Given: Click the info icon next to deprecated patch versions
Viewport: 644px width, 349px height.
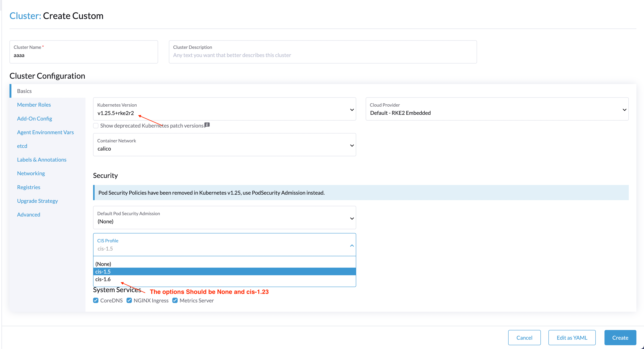Looking at the screenshot, I should (x=207, y=125).
